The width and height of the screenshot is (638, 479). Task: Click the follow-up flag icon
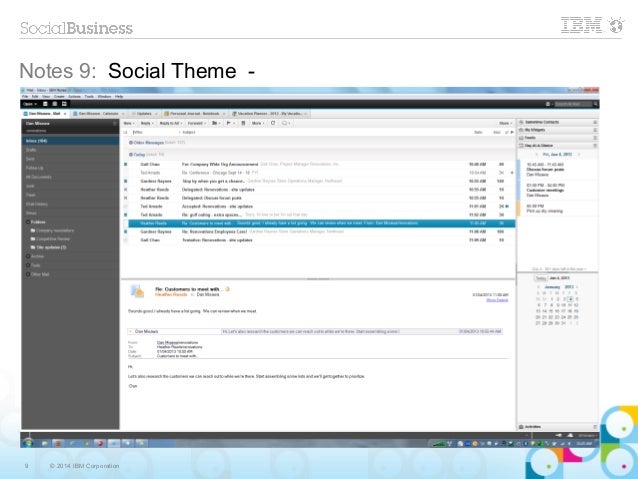pyautogui.click(x=230, y=123)
